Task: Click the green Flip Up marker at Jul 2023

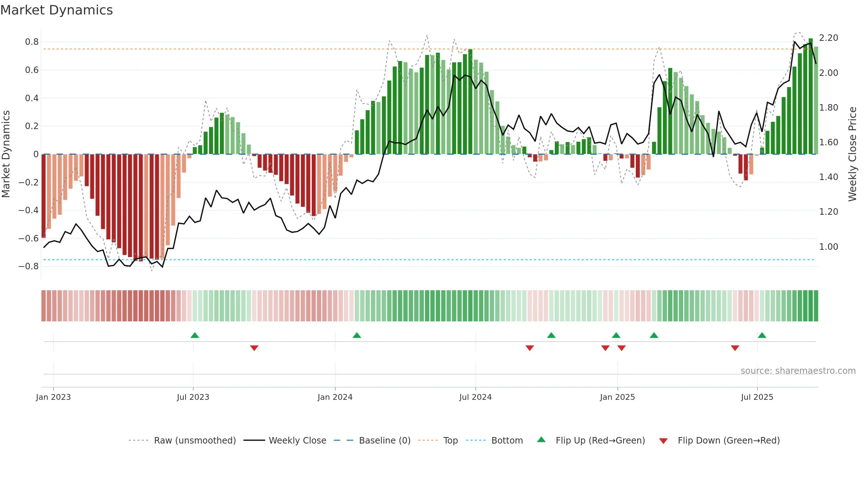Action: click(195, 335)
